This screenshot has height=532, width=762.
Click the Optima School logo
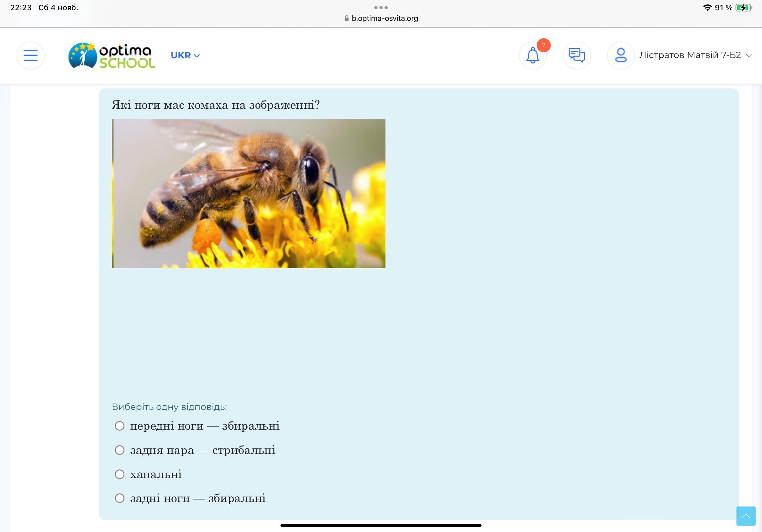112,55
